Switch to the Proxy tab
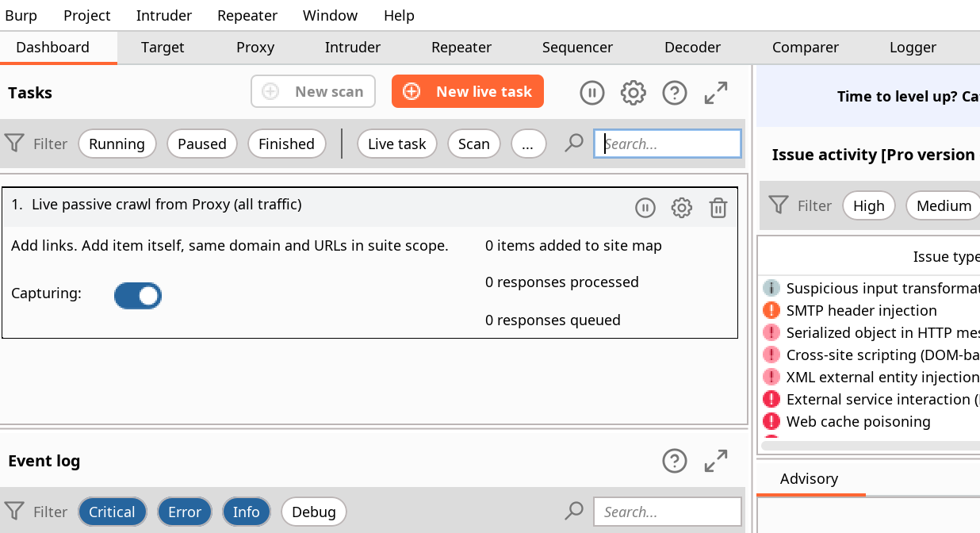Screen dimensions: 980x533 (x=255, y=48)
